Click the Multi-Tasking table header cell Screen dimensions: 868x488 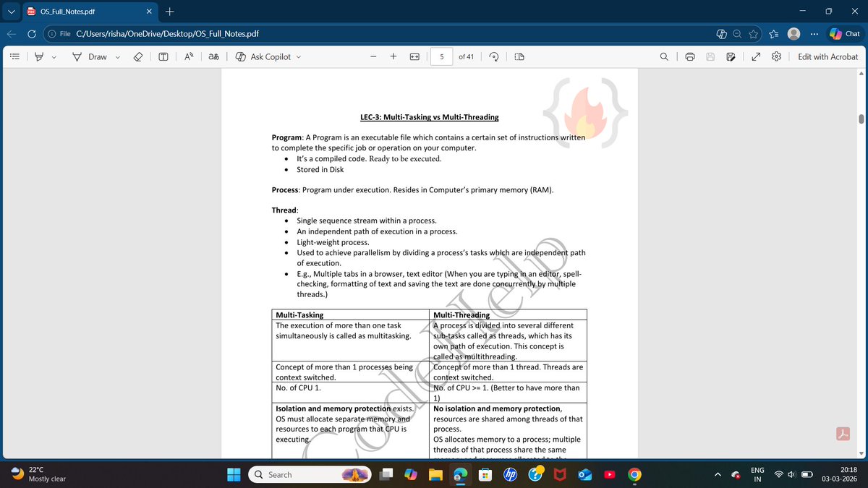pyautogui.click(x=352, y=314)
